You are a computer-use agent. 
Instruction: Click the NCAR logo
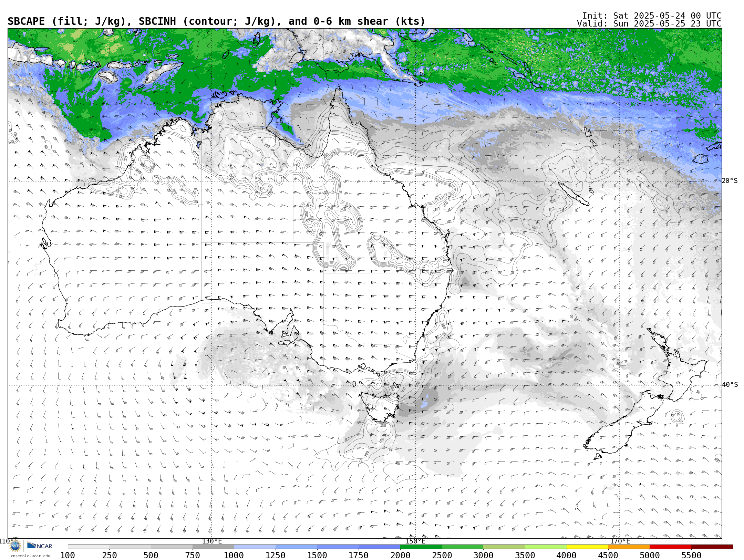pos(40,546)
